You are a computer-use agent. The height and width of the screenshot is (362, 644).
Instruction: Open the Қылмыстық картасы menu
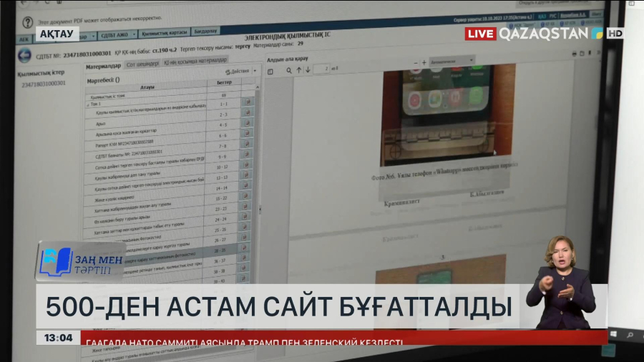[x=165, y=32]
